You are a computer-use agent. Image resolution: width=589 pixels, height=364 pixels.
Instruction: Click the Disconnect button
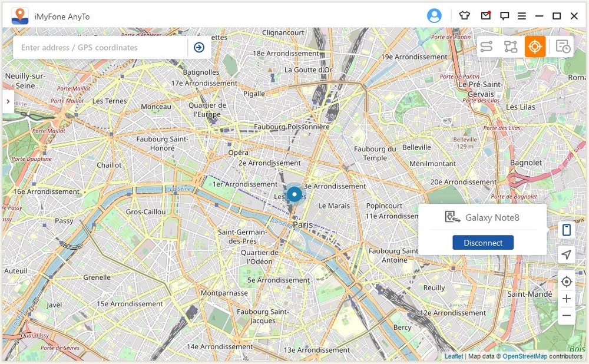pos(483,243)
